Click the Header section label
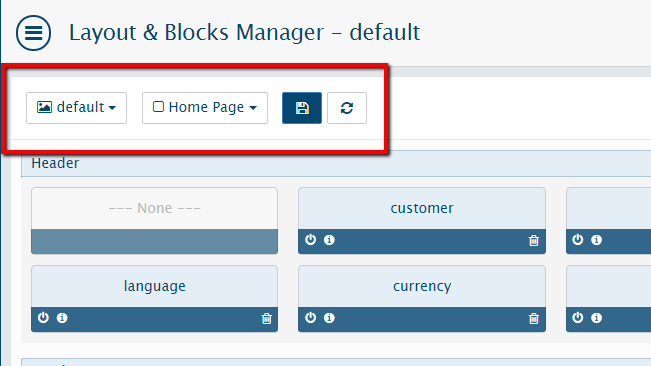Image resolution: width=651 pixels, height=366 pixels. pos(55,163)
